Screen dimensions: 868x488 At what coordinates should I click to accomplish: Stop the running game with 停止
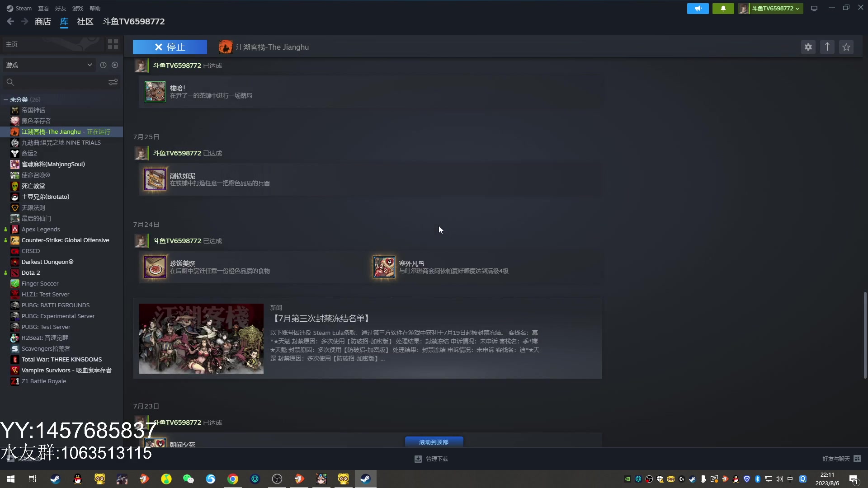click(x=170, y=47)
